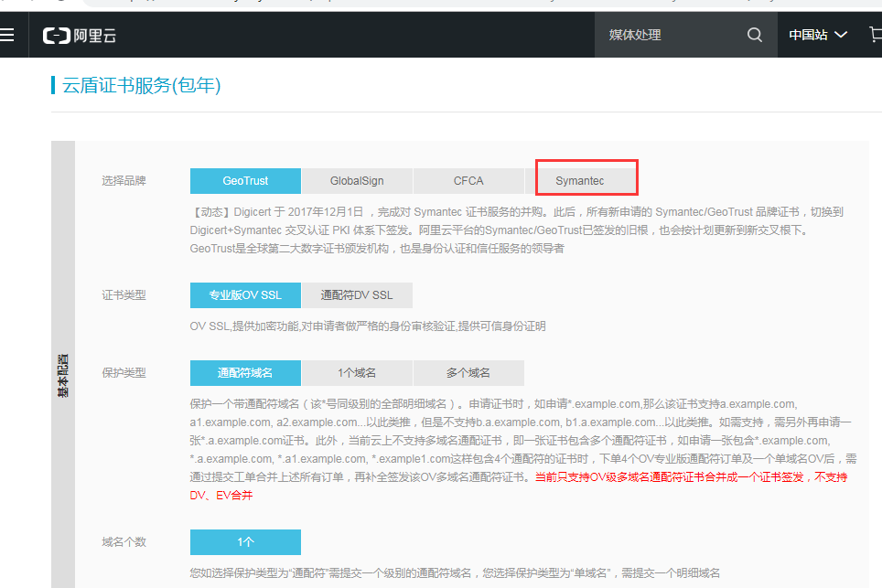Open the shopping cart icon
This screenshot has height=588, width=882.
pos(875,35)
